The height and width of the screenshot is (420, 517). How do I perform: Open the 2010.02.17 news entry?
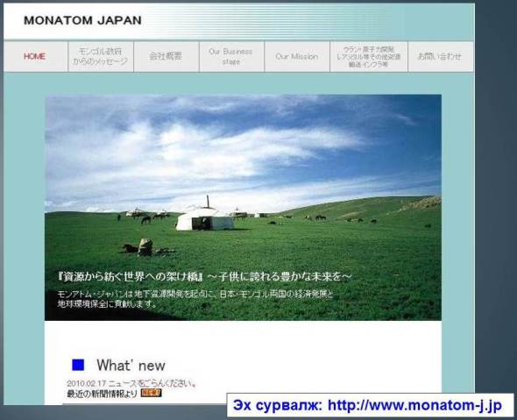(x=132, y=383)
